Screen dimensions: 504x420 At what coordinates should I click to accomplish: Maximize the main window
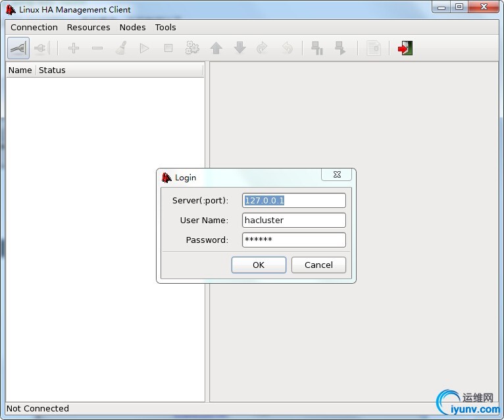[x=459, y=7]
